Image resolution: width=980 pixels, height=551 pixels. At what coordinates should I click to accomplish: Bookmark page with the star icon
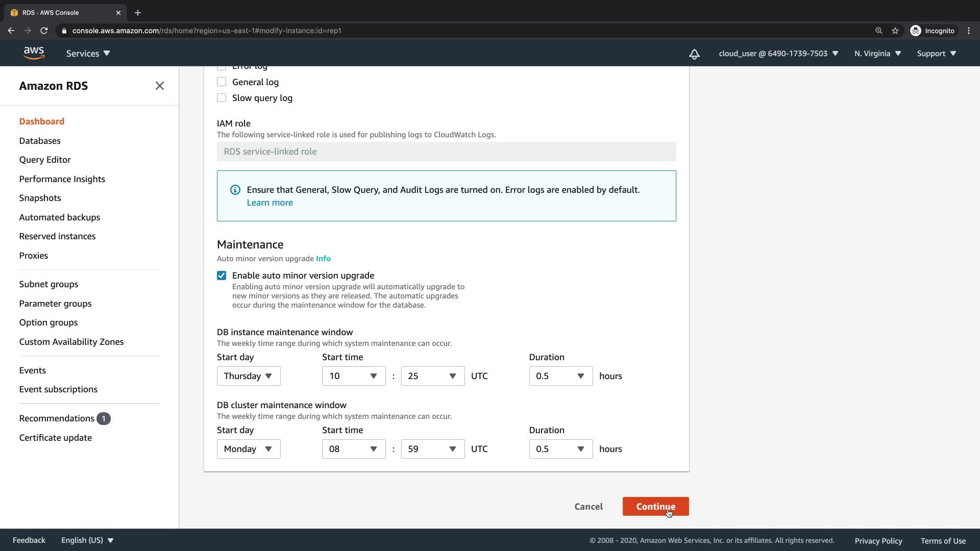coord(895,31)
